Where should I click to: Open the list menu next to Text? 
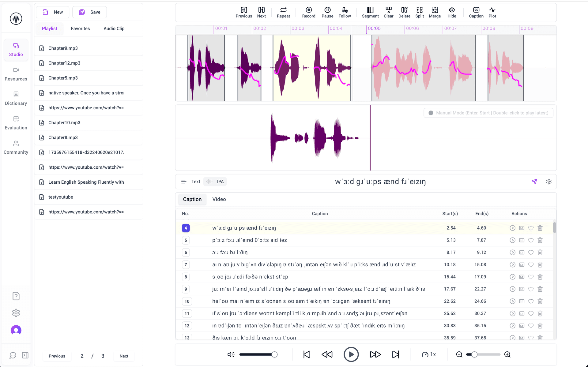[x=183, y=181]
